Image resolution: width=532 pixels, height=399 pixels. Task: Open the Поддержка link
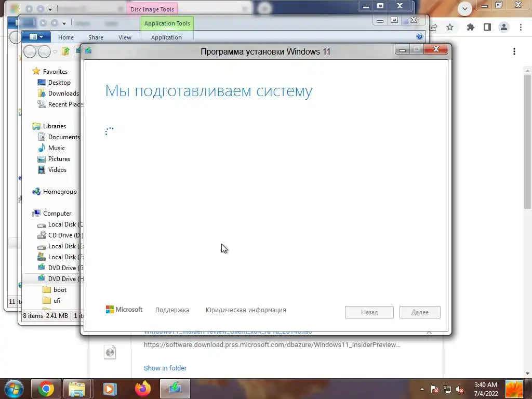point(172,310)
